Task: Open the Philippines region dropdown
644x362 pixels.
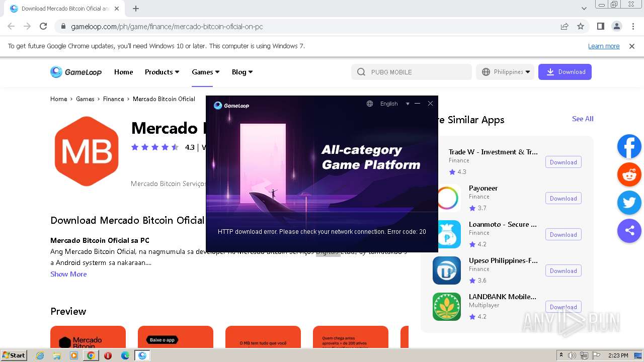Action: [x=505, y=72]
